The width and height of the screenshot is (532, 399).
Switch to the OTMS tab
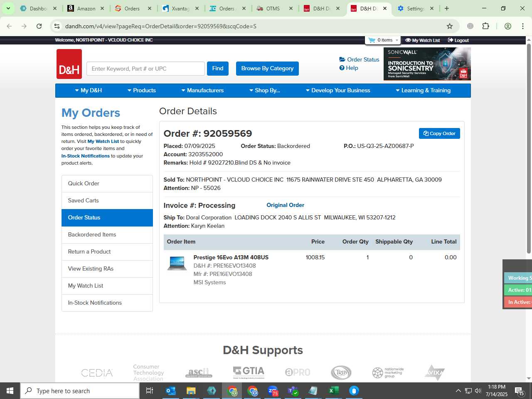(x=275, y=8)
